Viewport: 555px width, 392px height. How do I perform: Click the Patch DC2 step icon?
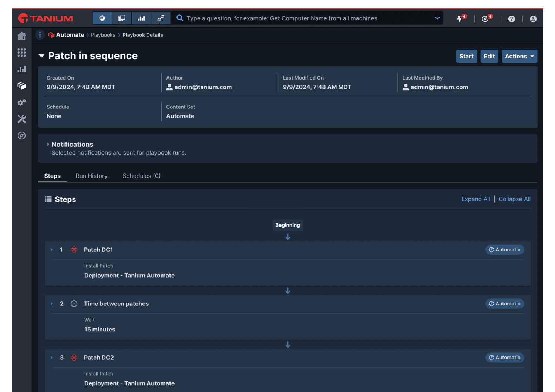(x=74, y=358)
